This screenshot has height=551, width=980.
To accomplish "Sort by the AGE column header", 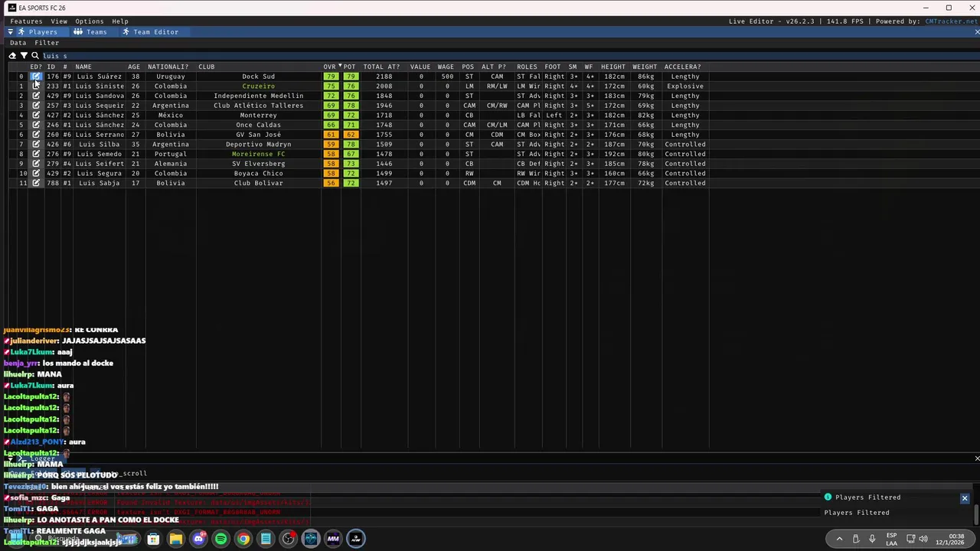I will point(134,67).
